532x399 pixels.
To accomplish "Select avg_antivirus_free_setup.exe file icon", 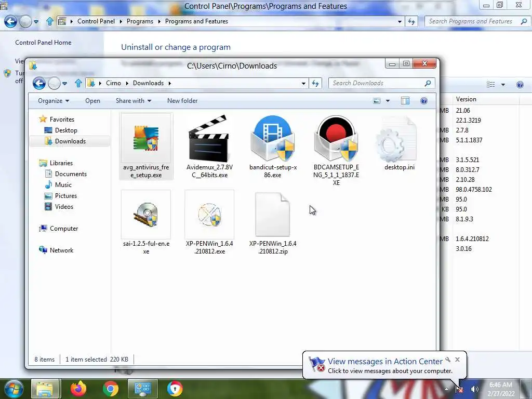I will click(x=146, y=138).
